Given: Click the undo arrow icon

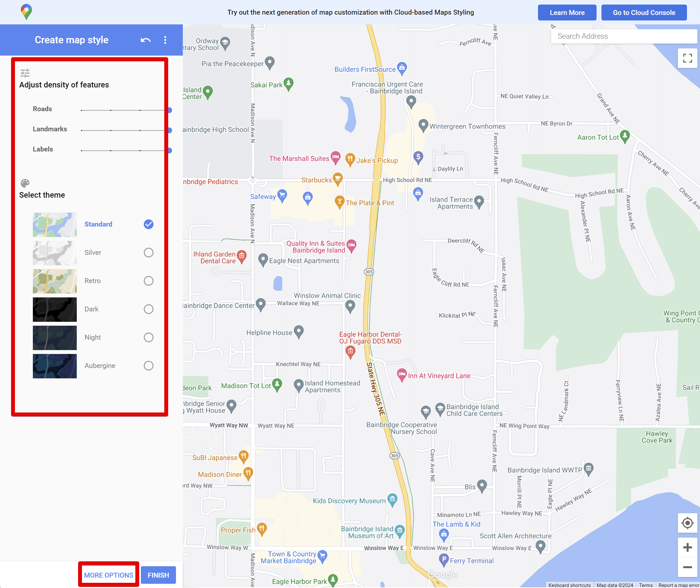Looking at the screenshot, I should click(145, 40).
